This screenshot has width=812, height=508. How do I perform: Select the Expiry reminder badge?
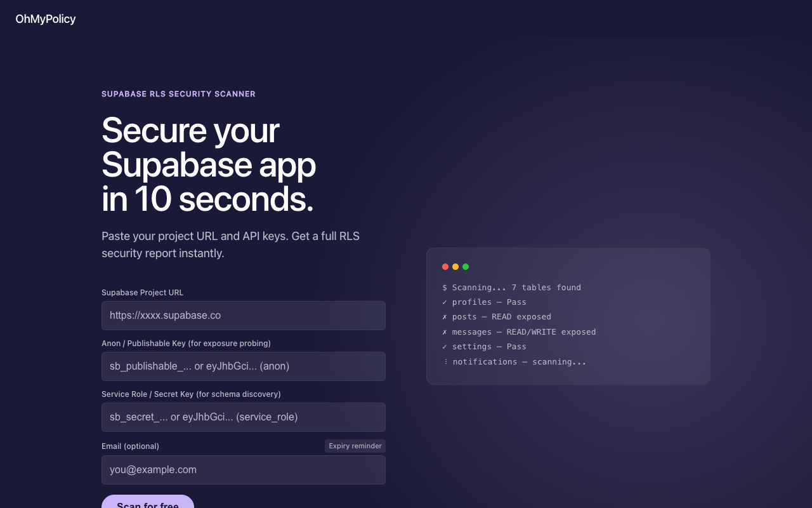click(x=355, y=446)
